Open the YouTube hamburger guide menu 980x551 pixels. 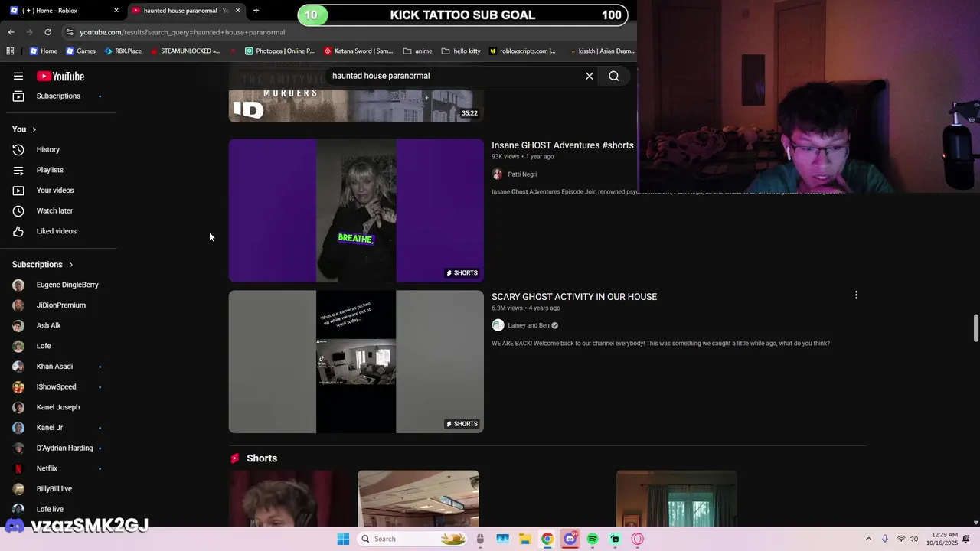18,76
